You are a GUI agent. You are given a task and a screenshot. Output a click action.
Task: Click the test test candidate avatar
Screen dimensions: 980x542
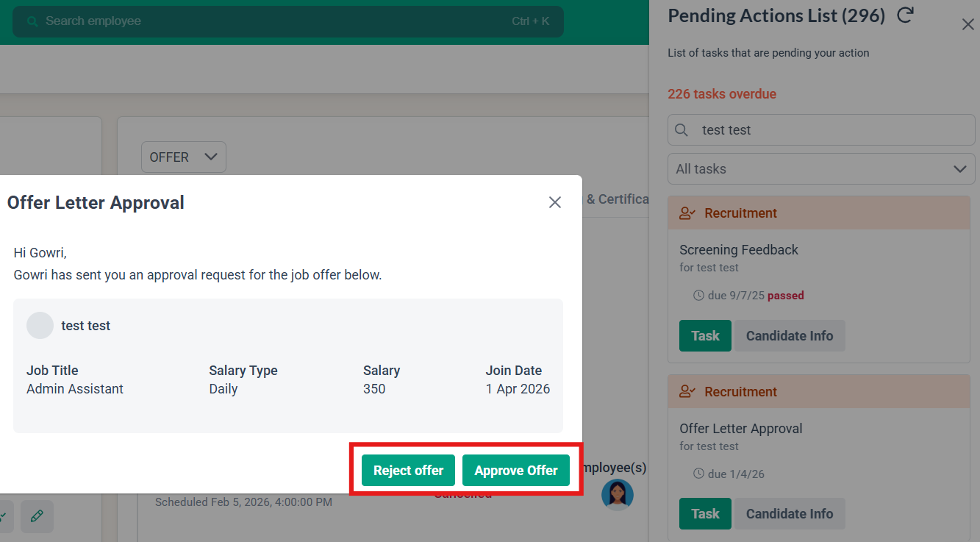click(40, 326)
